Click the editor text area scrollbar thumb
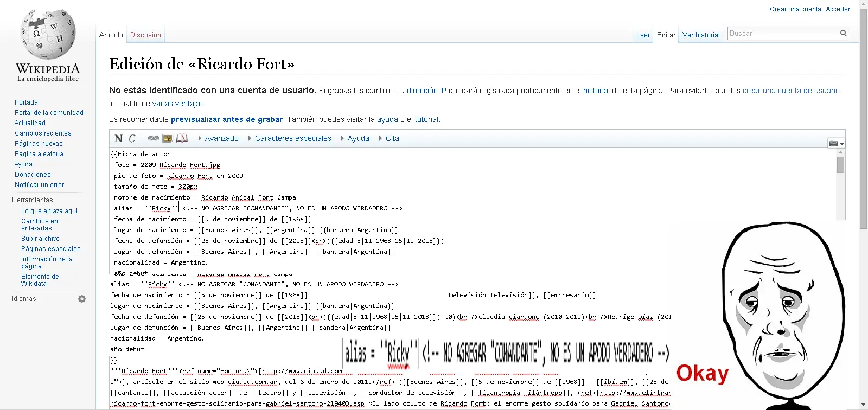The width and height of the screenshot is (868, 410). point(840,164)
